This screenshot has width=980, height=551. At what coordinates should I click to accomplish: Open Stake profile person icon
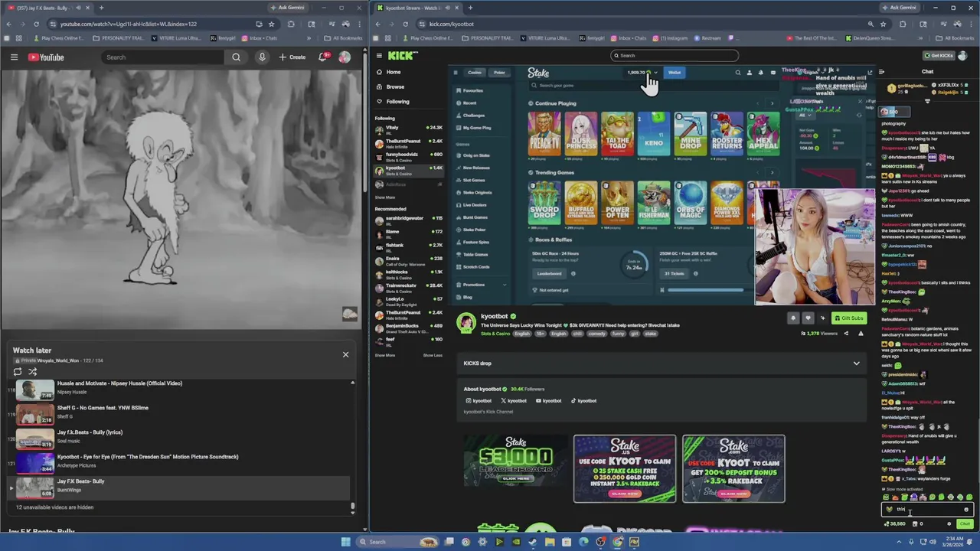(x=750, y=73)
